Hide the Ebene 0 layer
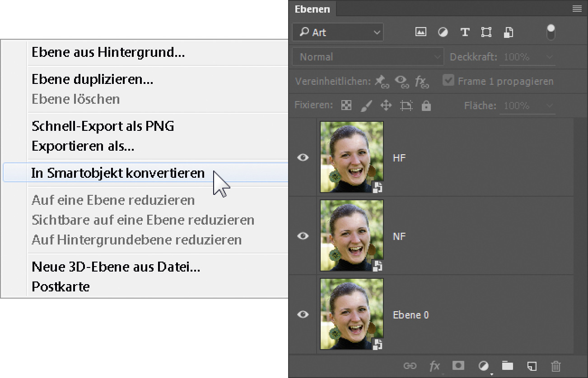Screen dimensions: 588x378 click(303, 314)
